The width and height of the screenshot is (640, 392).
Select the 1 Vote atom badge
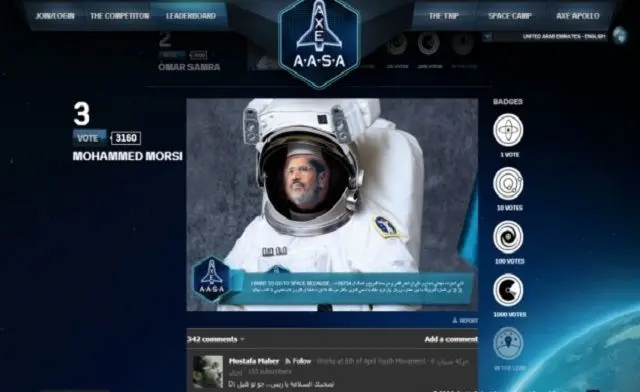tap(508, 130)
